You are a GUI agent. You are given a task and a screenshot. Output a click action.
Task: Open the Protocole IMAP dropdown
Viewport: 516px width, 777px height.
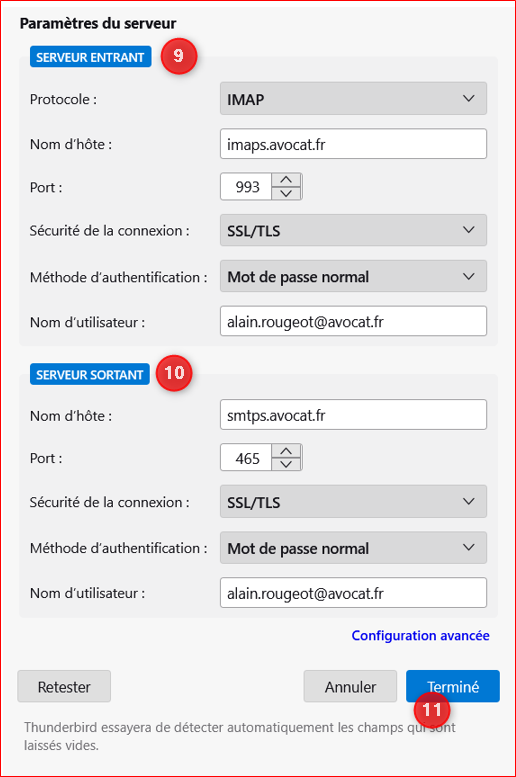(x=353, y=99)
